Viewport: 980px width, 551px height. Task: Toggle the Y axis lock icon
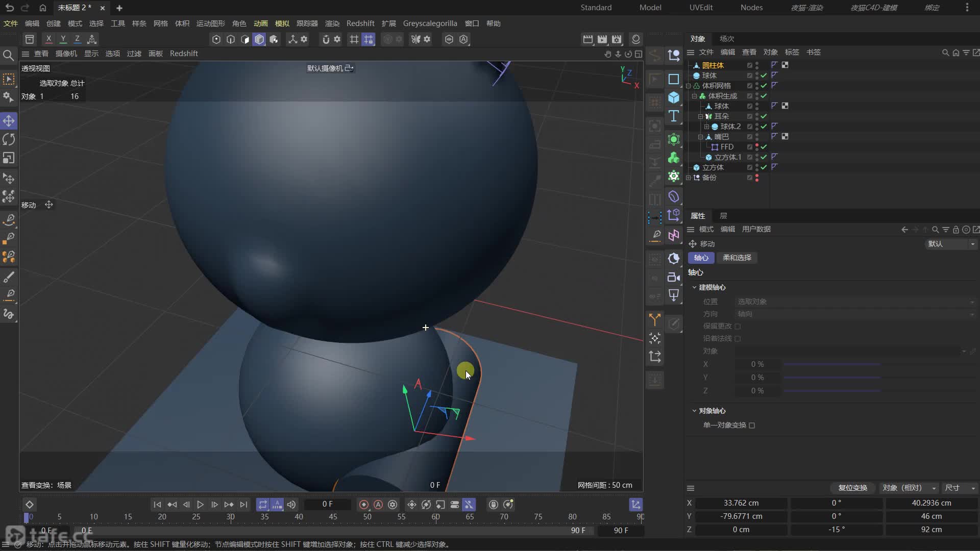point(63,39)
